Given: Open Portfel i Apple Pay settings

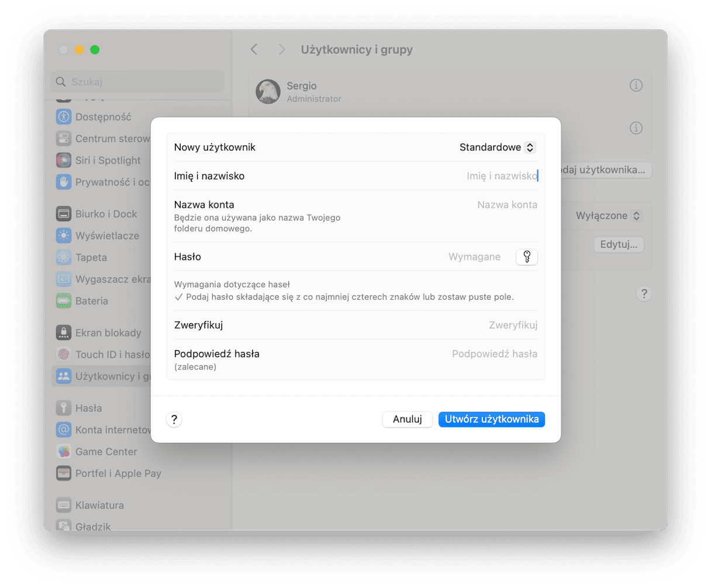Looking at the screenshot, I should click(x=109, y=473).
